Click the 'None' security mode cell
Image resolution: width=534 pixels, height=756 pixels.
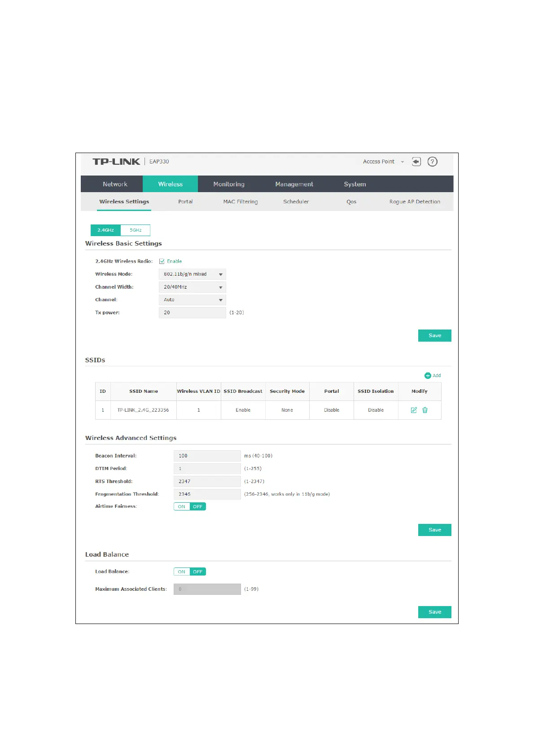(x=287, y=410)
